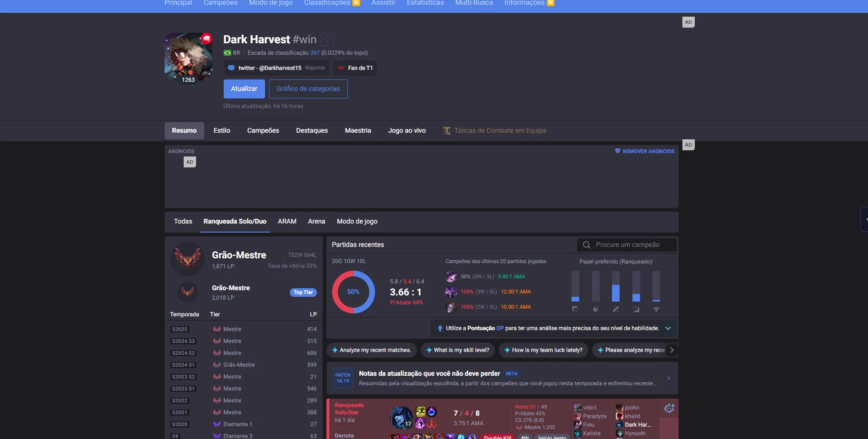Open player vitin1 in the match
This screenshot has height=439, width=868.
(590, 408)
